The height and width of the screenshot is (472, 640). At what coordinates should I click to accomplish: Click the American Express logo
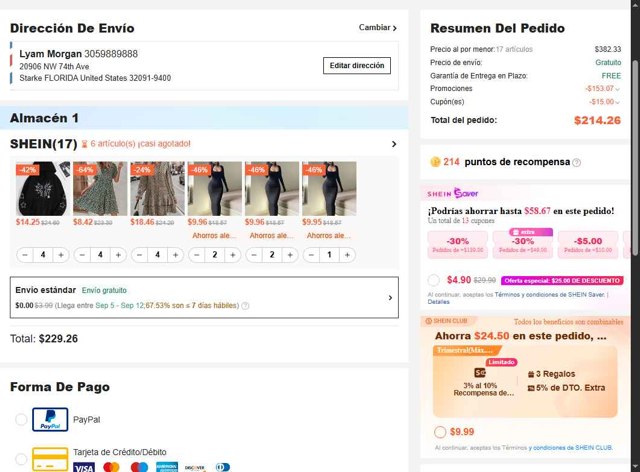[x=167, y=468]
